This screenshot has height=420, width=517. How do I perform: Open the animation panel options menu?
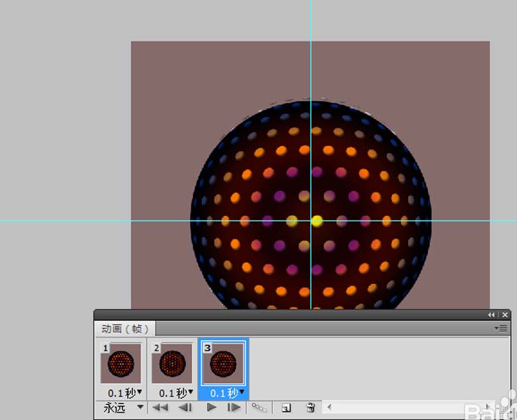click(x=503, y=329)
